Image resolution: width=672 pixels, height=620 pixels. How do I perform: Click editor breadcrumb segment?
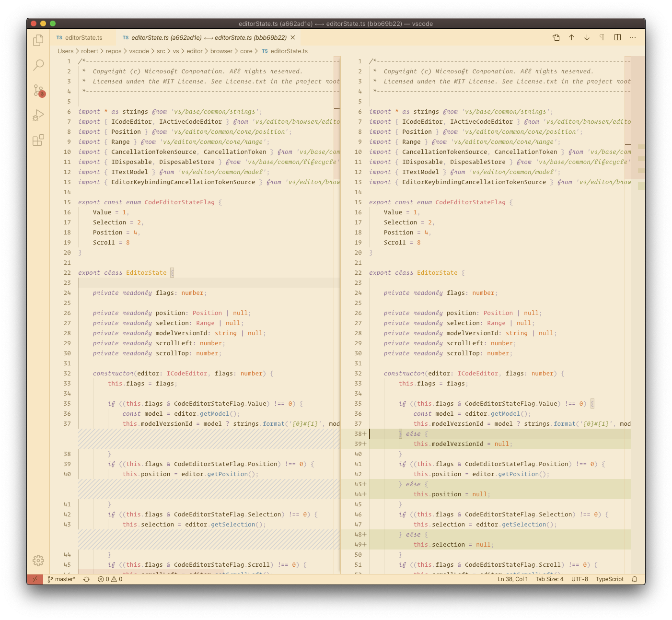tap(195, 51)
